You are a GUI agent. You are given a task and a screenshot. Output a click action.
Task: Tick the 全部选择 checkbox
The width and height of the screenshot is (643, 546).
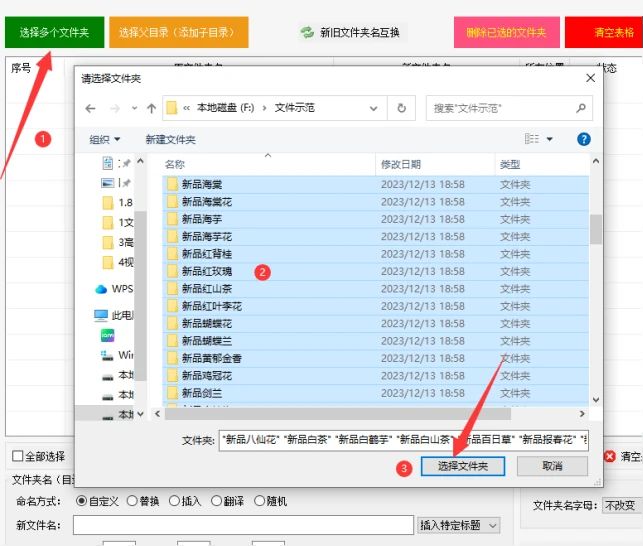pyautogui.click(x=18, y=456)
